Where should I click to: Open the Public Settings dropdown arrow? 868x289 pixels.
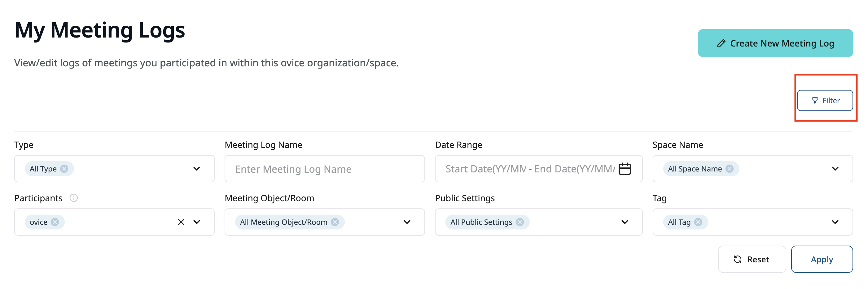tap(625, 222)
